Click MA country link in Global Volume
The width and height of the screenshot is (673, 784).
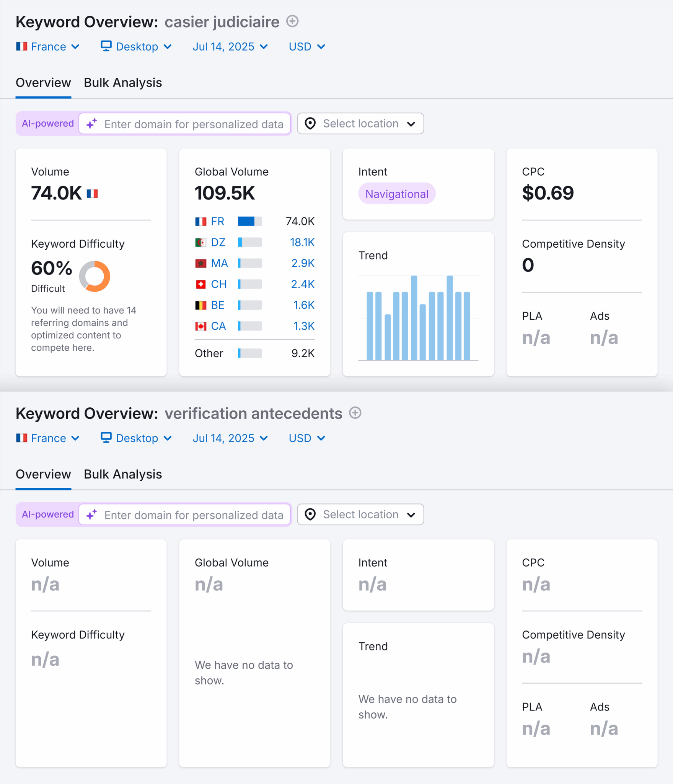point(219,263)
